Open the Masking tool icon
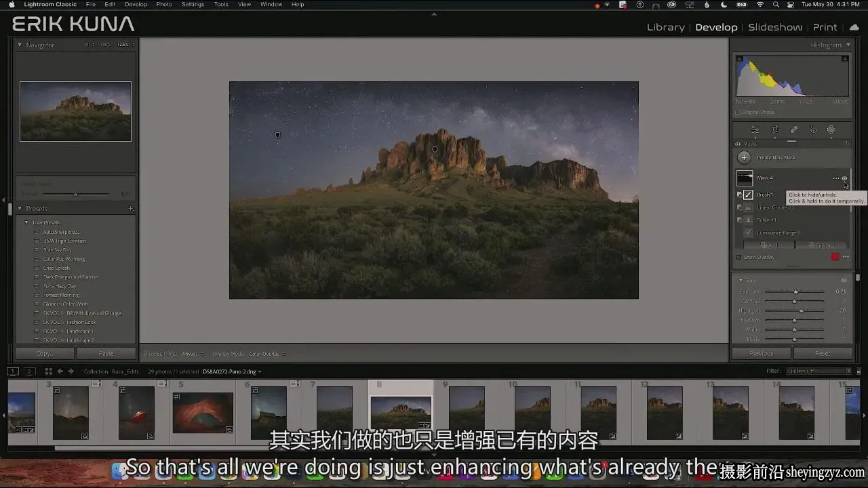 click(x=831, y=129)
